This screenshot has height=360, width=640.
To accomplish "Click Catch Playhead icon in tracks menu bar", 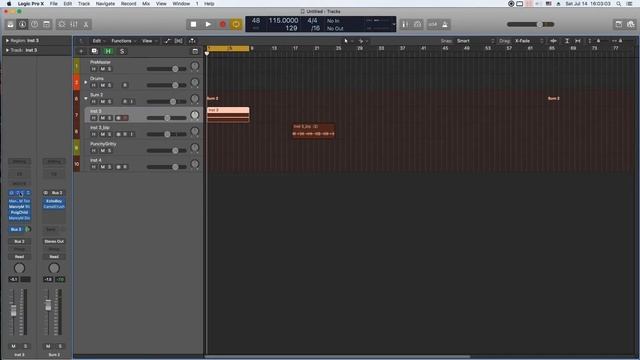I will click(192, 41).
